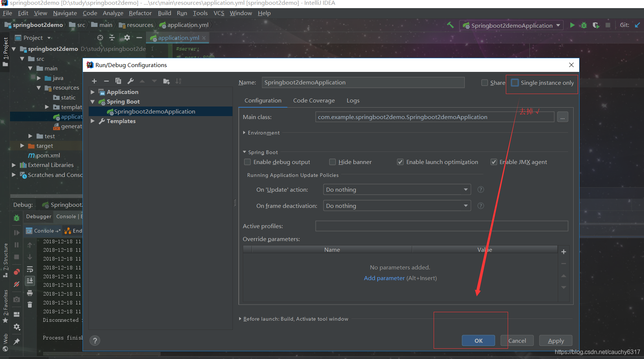Open Project panel gear settings
The height and width of the screenshot is (359, 644).
127,38
